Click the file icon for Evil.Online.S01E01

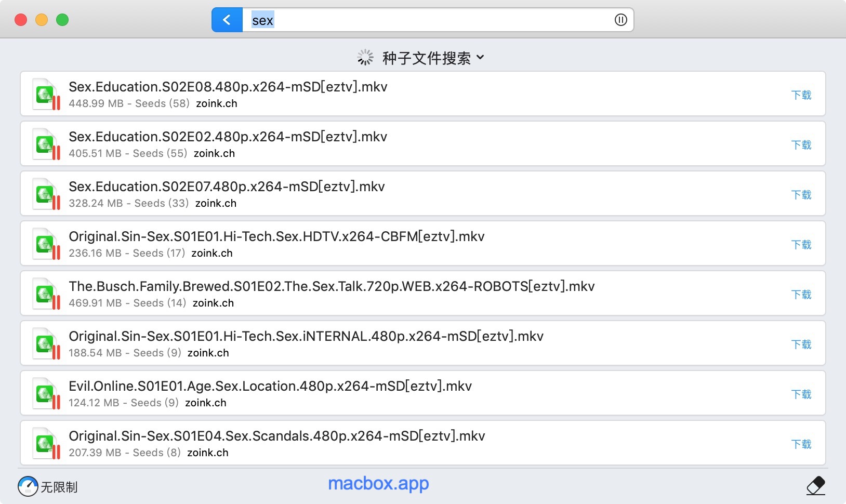click(x=46, y=393)
